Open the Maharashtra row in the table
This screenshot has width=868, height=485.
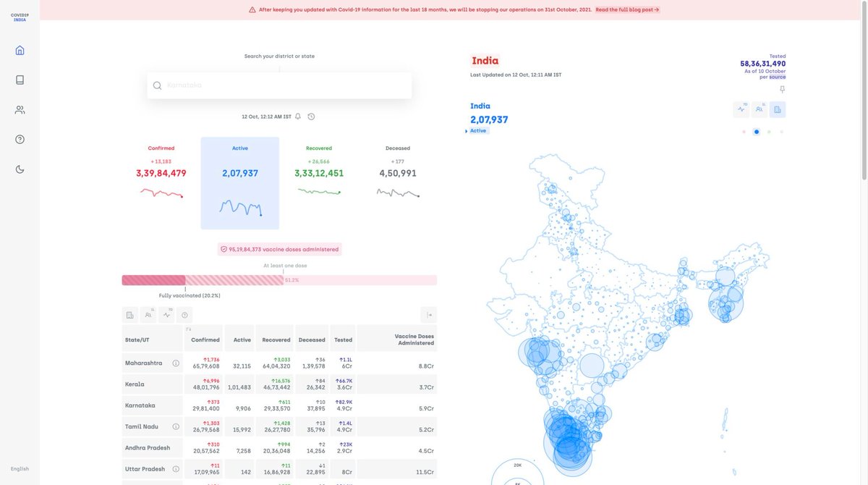coord(279,363)
